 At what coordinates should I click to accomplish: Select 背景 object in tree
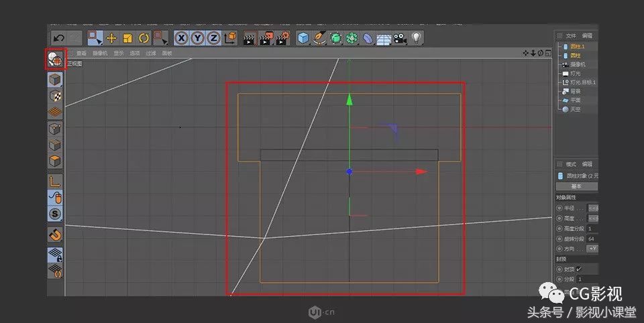[575, 91]
